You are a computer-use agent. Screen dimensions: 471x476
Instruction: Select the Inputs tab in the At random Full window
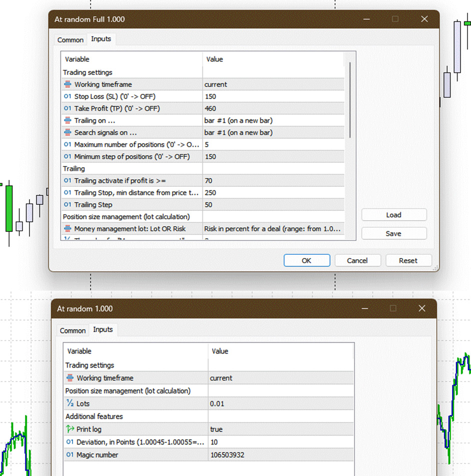[101, 39]
